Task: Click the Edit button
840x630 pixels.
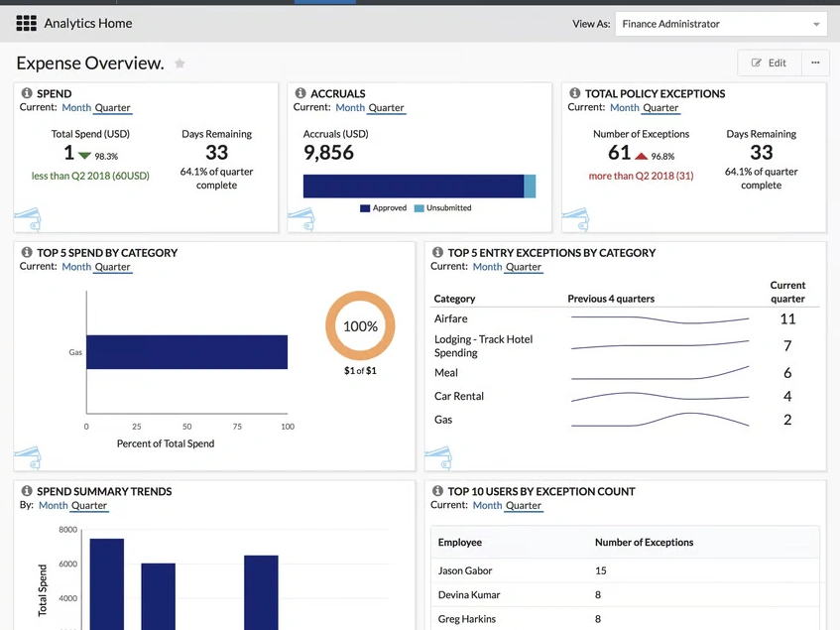Action: coord(769,63)
